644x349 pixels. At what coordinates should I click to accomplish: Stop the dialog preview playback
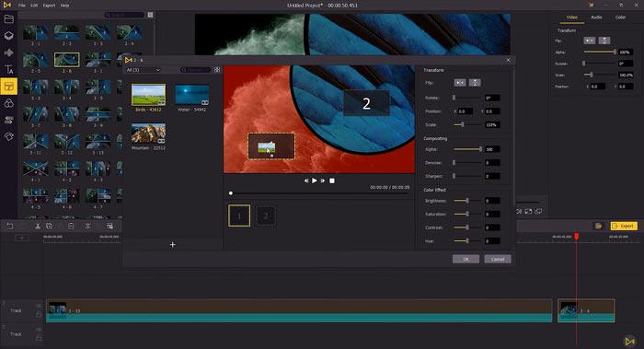click(332, 180)
